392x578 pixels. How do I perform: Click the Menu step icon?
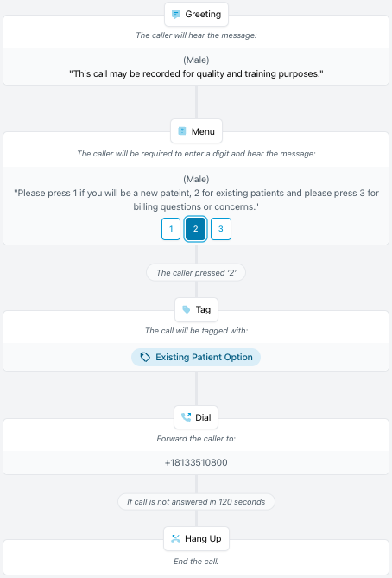tap(182, 131)
